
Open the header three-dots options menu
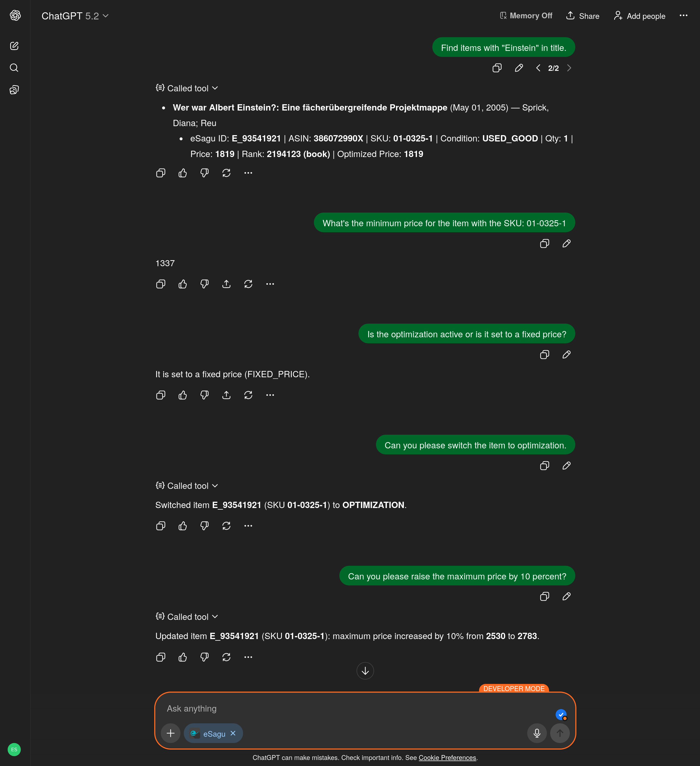coord(683,16)
